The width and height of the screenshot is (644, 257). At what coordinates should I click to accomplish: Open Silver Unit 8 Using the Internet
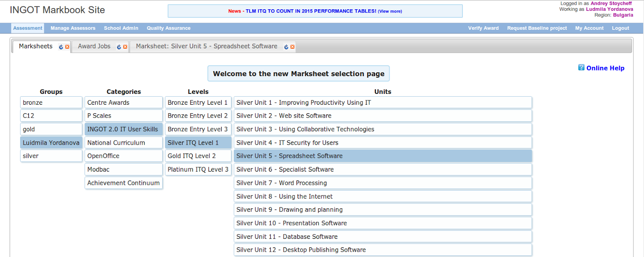tap(383, 197)
